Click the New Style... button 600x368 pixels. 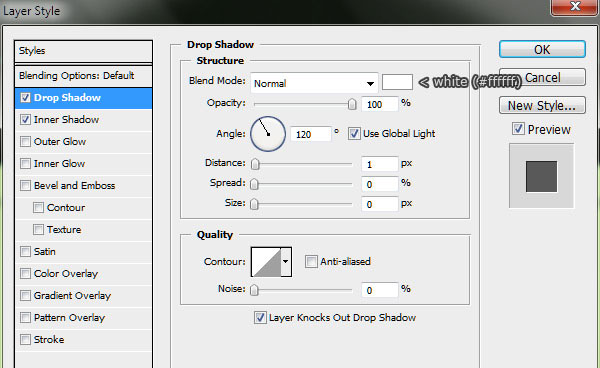coord(542,106)
